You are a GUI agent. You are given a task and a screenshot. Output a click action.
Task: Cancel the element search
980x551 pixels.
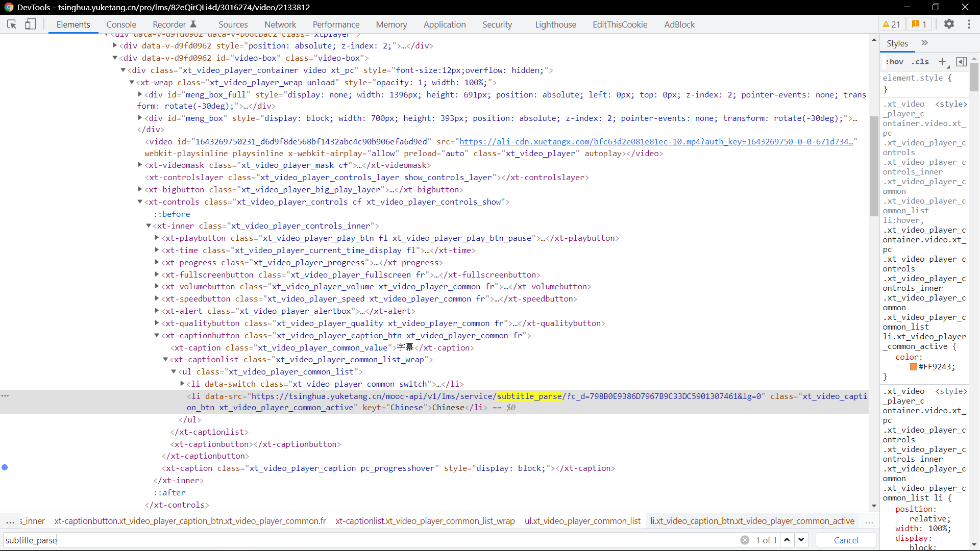pos(846,540)
